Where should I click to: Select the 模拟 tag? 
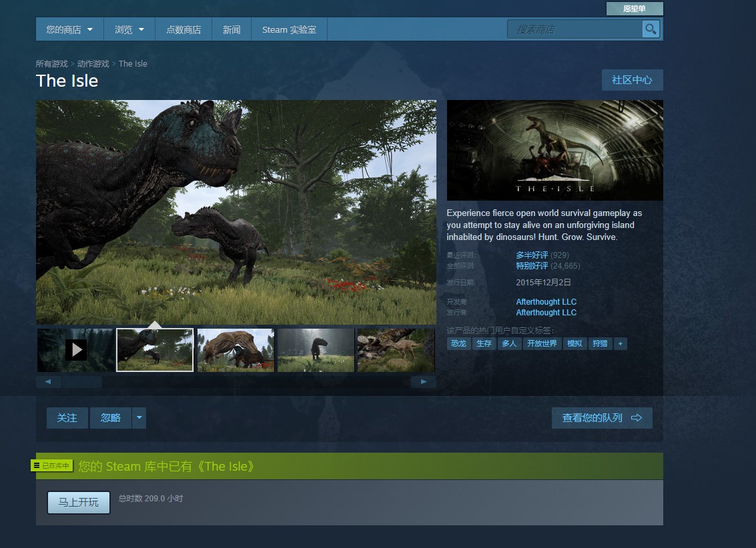(575, 343)
